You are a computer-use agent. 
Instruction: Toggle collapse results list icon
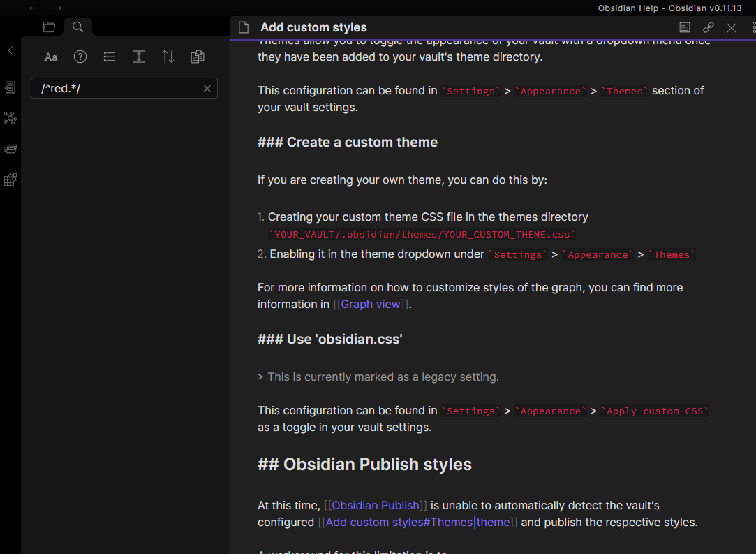pyautogui.click(x=110, y=57)
